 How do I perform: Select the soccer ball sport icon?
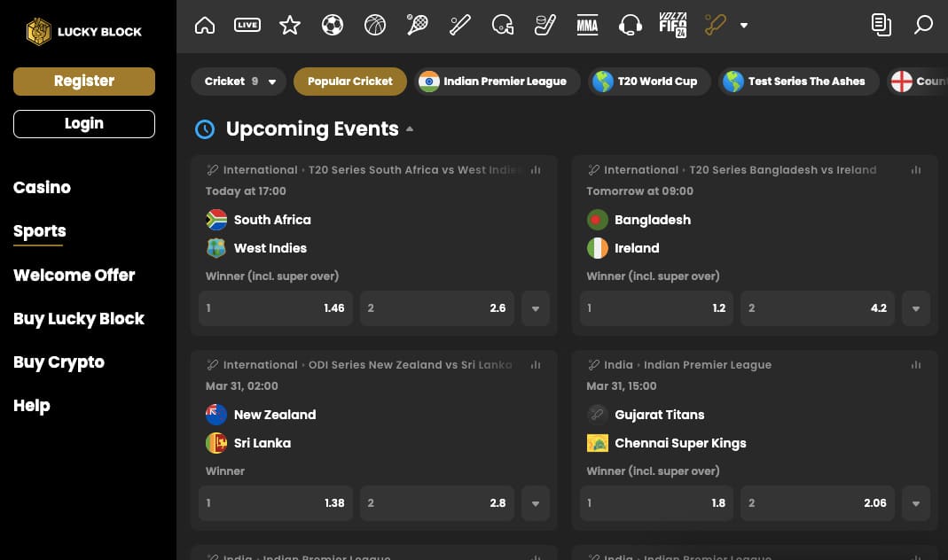pos(333,26)
